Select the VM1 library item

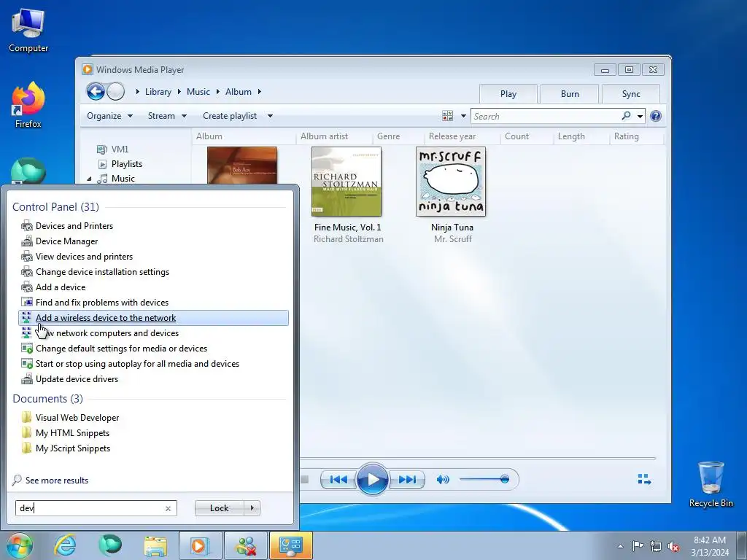tap(120, 149)
